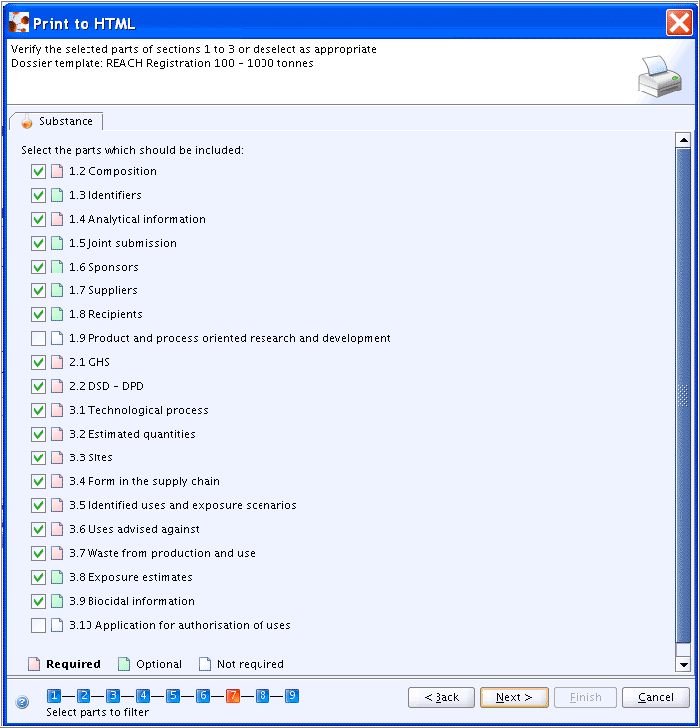The width and height of the screenshot is (700, 728).
Task: Click the scrollbar up arrow
Action: pos(683,140)
